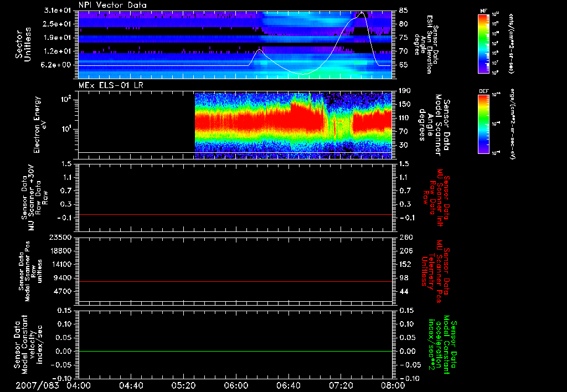Click the "152" telemetry tick value
567x392 pixels.
point(406,264)
